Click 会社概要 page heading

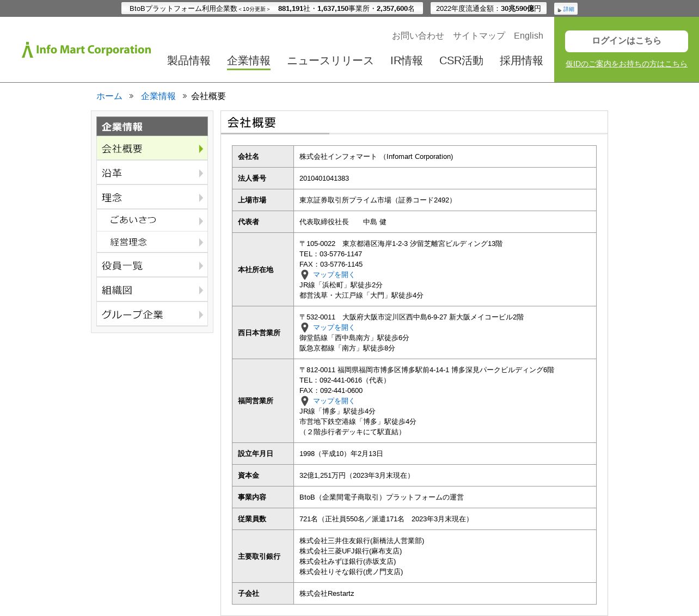[252, 122]
